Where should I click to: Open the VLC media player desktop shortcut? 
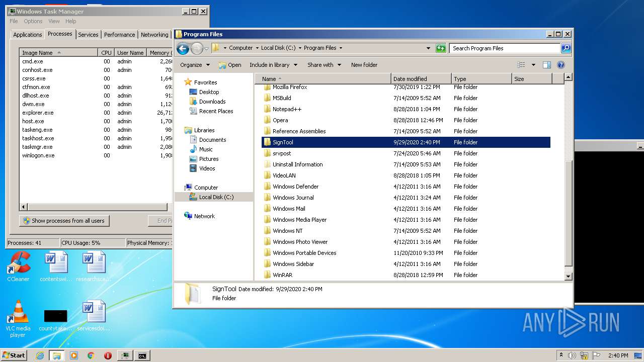click(x=18, y=319)
